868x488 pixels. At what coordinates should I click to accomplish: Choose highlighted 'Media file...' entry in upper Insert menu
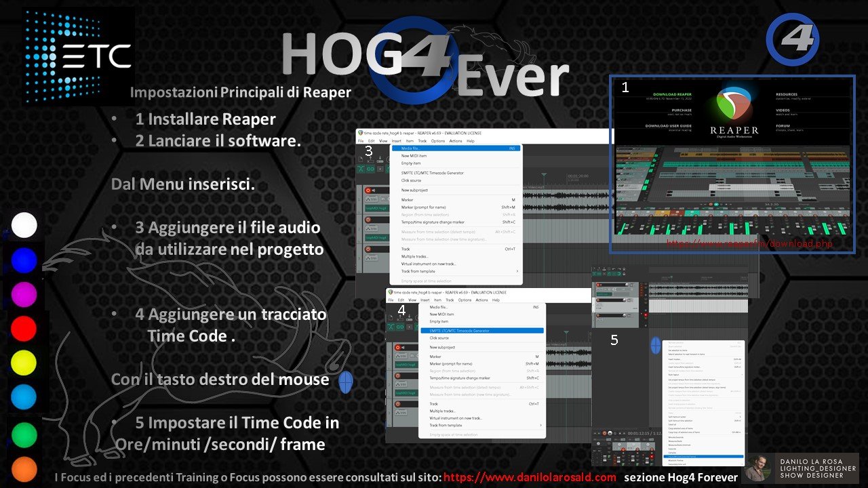point(456,148)
